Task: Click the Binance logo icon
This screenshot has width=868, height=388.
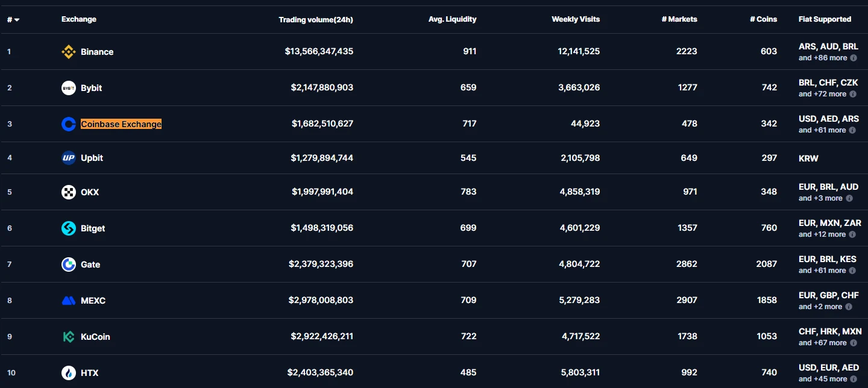Action: click(x=69, y=52)
